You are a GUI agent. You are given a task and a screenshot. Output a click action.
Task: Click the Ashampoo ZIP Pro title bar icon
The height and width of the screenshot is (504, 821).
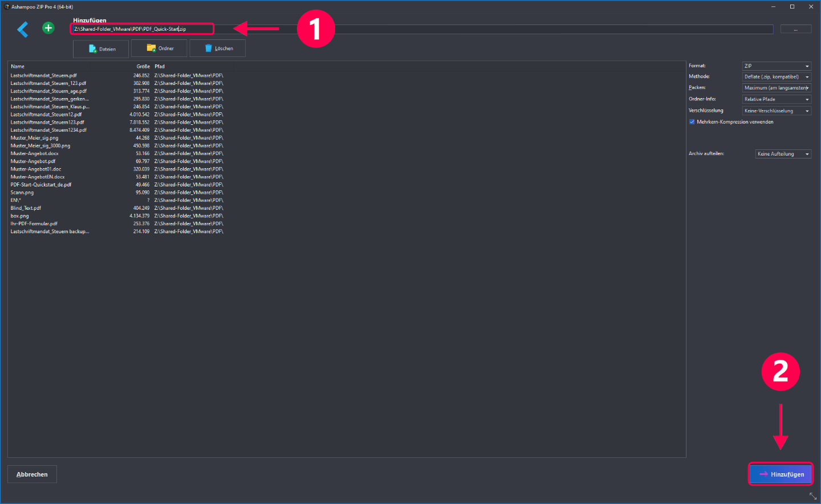click(x=7, y=7)
